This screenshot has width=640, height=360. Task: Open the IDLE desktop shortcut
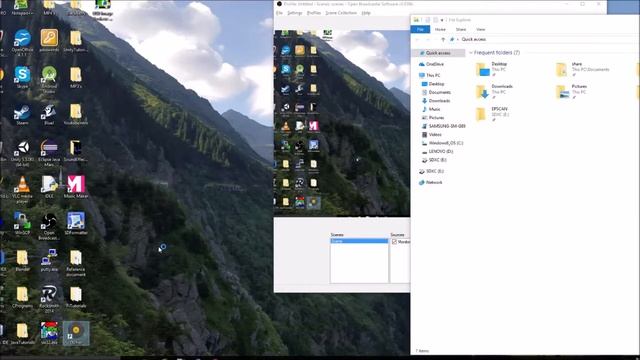(49, 187)
